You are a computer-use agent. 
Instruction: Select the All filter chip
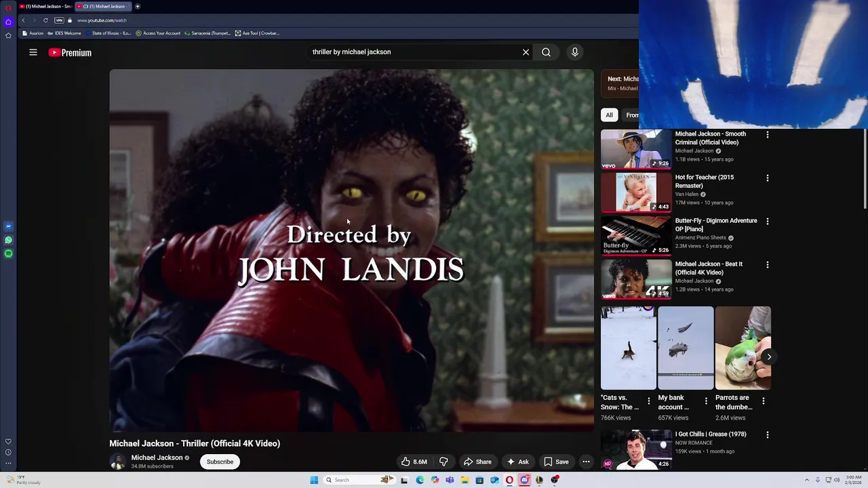tap(609, 115)
